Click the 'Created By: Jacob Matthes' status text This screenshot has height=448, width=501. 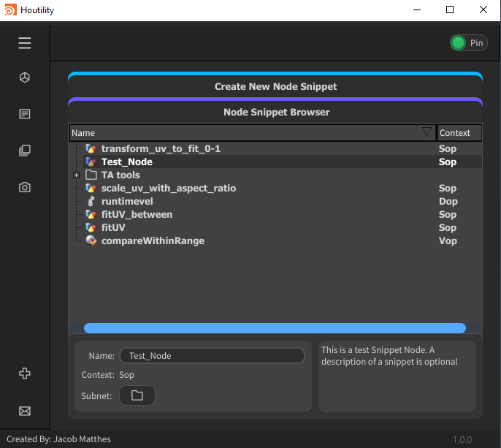[x=58, y=439]
